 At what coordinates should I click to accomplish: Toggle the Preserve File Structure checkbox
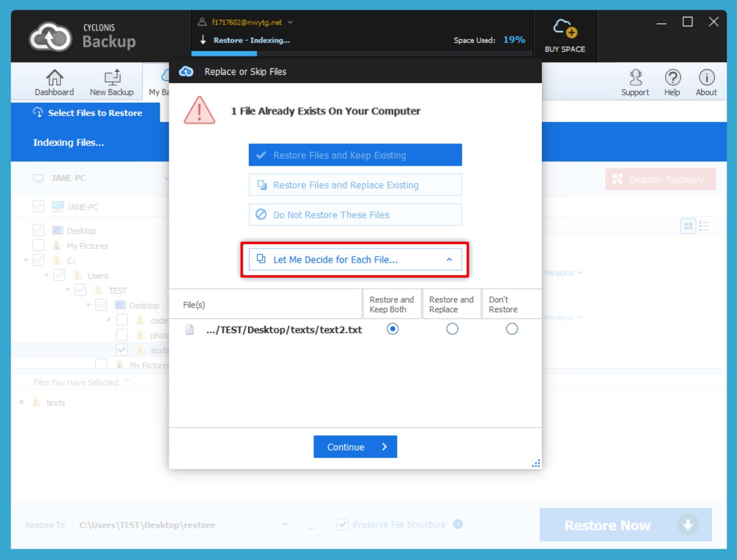click(x=343, y=525)
